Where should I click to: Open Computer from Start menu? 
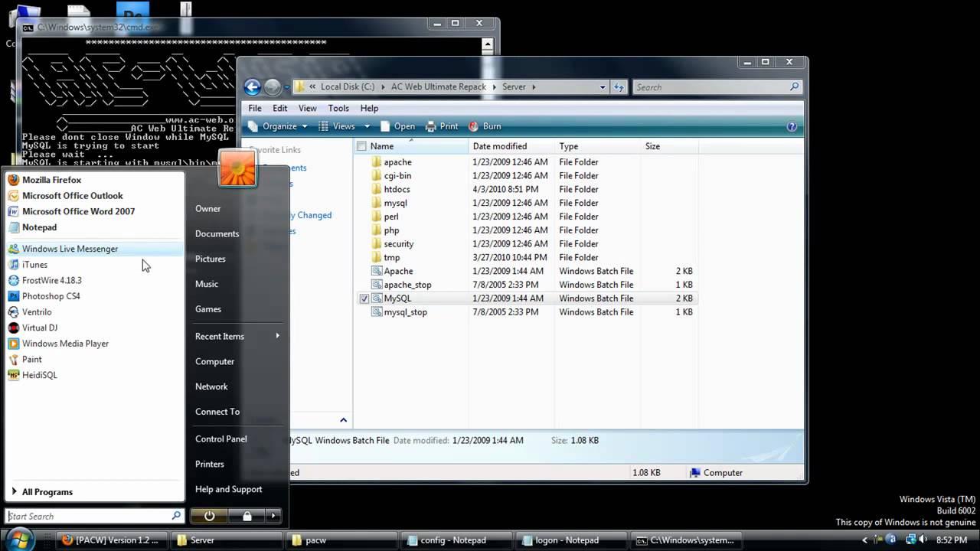pos(215,361)
